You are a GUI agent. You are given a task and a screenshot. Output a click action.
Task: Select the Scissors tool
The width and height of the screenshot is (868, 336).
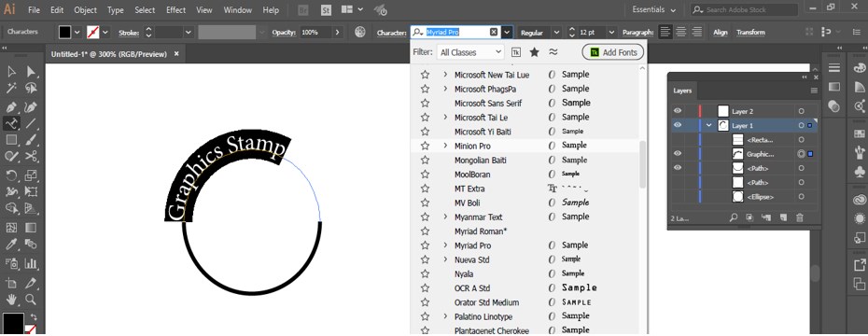click(31, 157)
